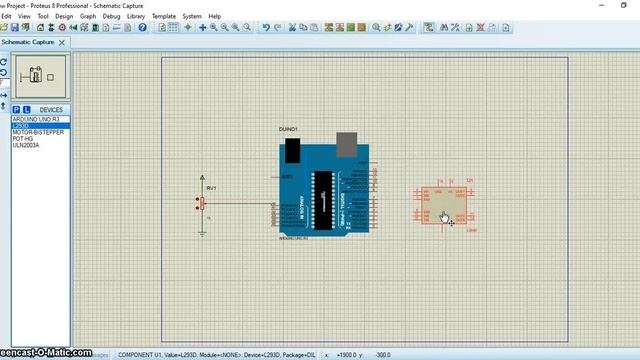Viewport: 640px width, 360px height.
Task: Open the System menu
Action: tap(192, 16)
